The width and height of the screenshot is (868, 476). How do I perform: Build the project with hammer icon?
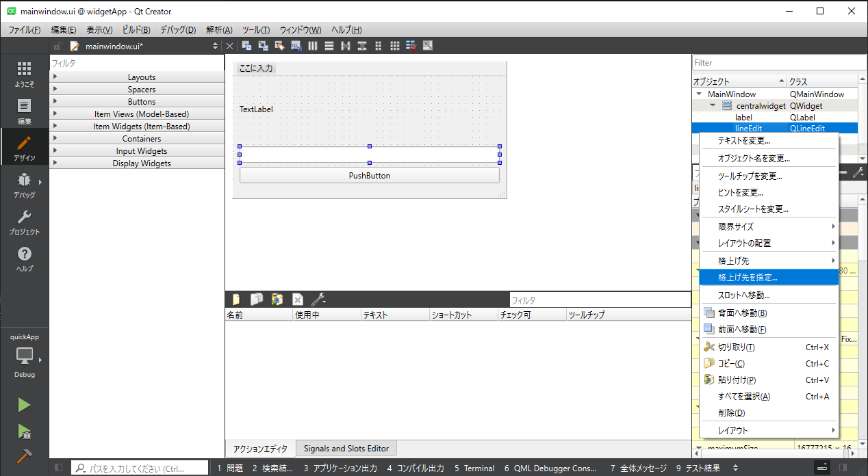point(24,456)
